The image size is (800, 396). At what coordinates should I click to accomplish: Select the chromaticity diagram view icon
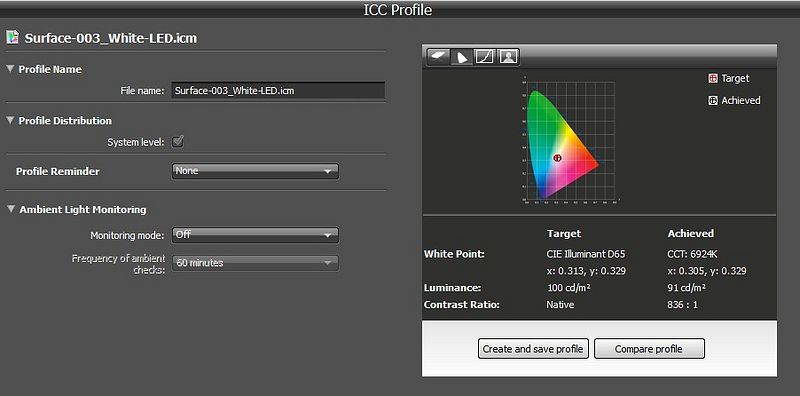(462, 57)
